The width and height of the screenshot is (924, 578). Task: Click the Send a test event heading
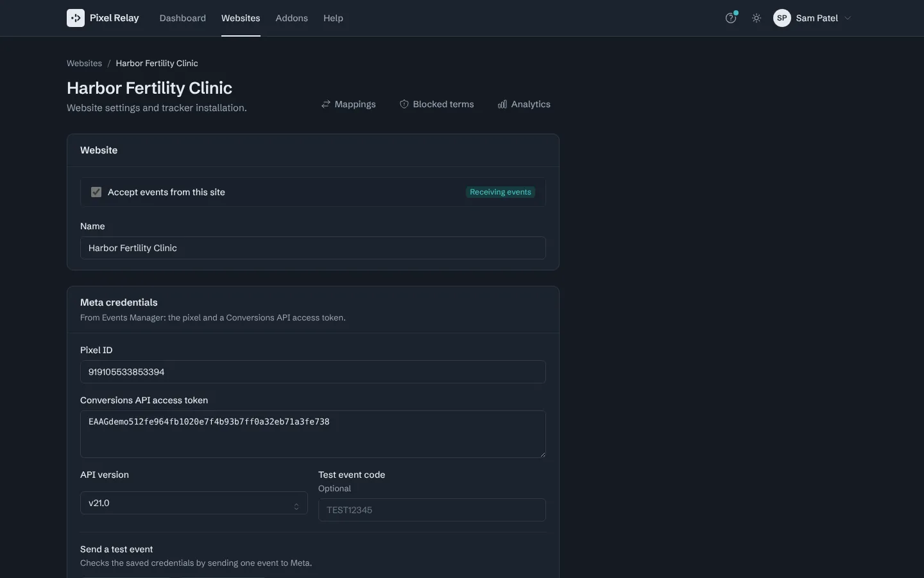(116, 549)
